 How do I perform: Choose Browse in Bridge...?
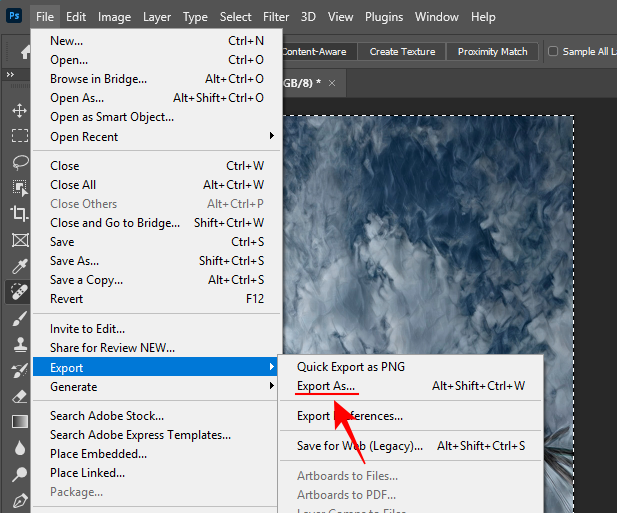pyautogui.click(x=157, y=79)
